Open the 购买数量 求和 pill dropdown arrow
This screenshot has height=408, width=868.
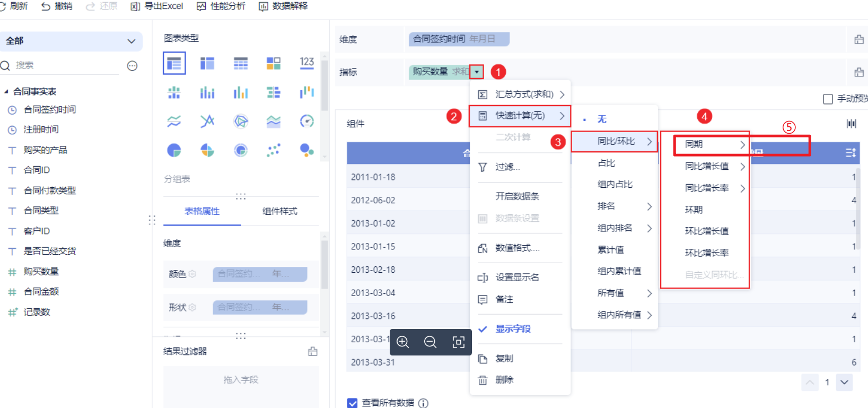coord(477,72)
